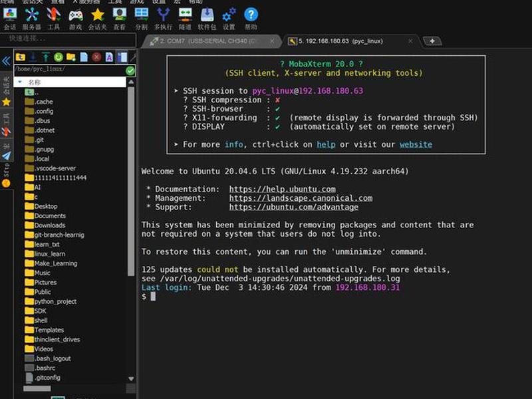The height and width of the screenshot is (399, 532).
Task: Click the SFTP upload arrow icon
Action: (x=45, y=57)
